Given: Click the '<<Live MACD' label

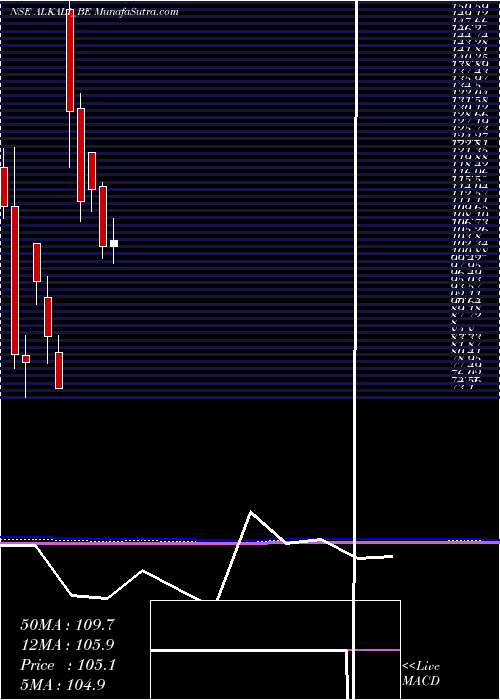Looking at the screenshot, I should (x=421, y=673).
